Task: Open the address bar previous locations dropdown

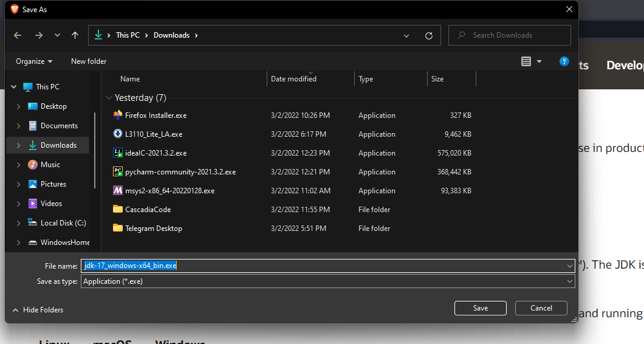Action: (x=406, y=36)
